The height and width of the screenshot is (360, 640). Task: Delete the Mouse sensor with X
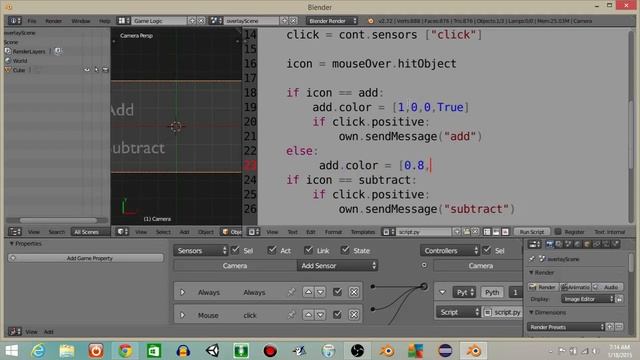click(x=354, y=315)
